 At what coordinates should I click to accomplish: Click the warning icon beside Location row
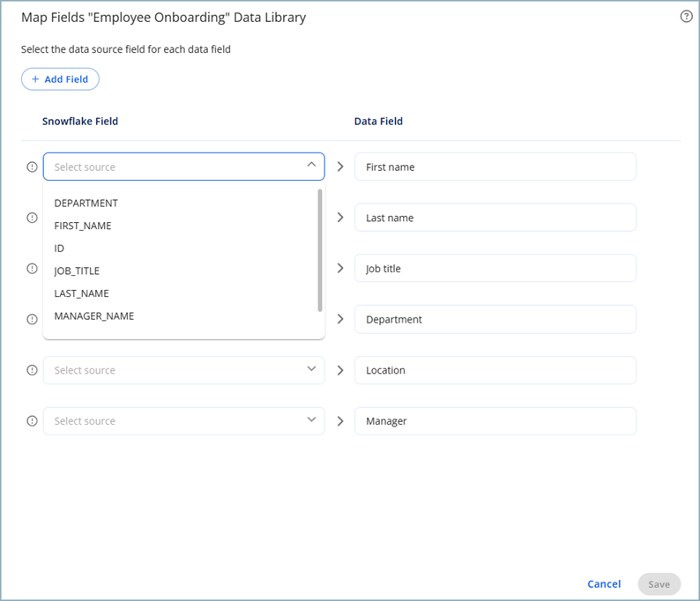pyautogui.click(x=33, y=370)
